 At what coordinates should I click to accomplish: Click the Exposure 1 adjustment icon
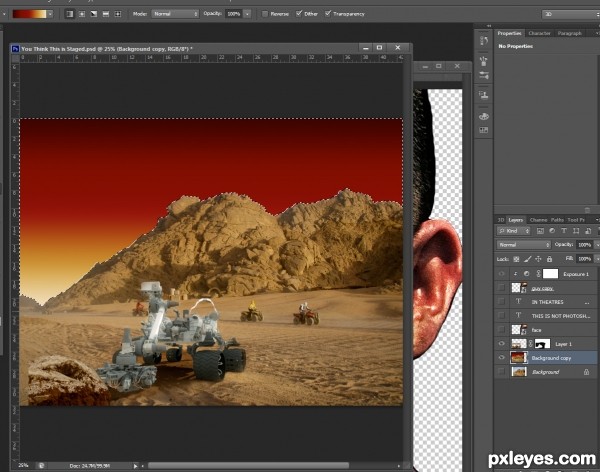click(x=527, y=274)
